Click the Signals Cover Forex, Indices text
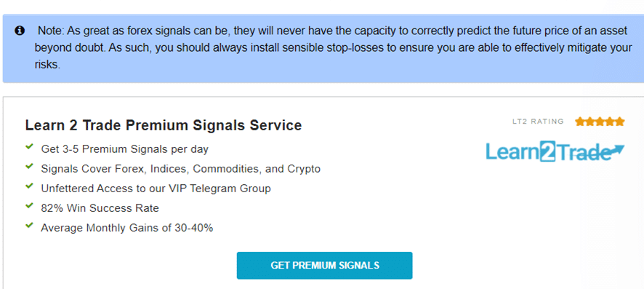The image size is (644, 289). 181,169
